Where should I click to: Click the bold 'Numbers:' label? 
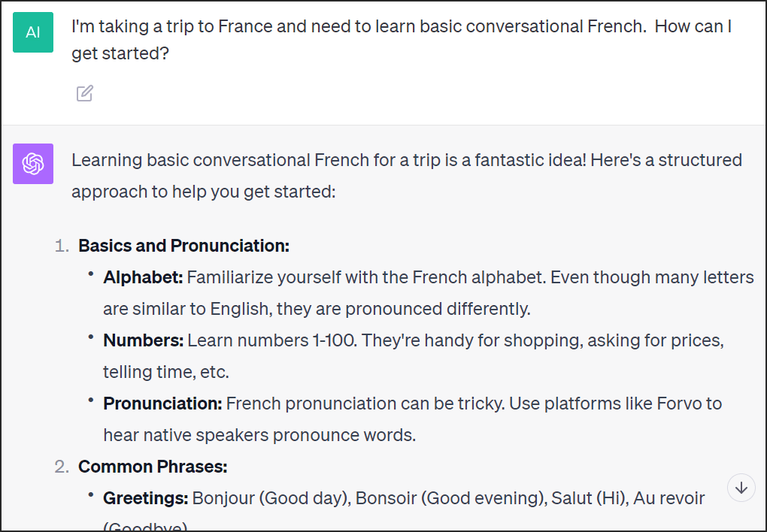pyautogui.click(x=144, y=340)
